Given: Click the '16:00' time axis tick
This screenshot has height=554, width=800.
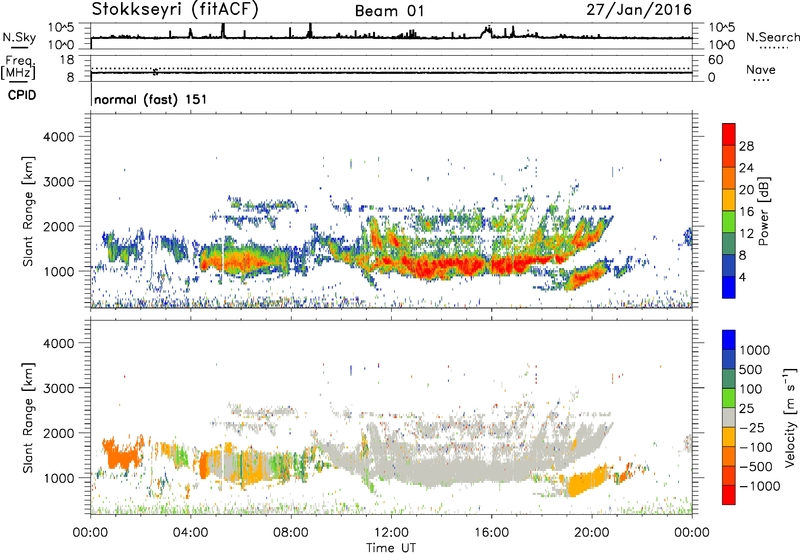Looking at the screenshot, I should click(x=491, y=533).
